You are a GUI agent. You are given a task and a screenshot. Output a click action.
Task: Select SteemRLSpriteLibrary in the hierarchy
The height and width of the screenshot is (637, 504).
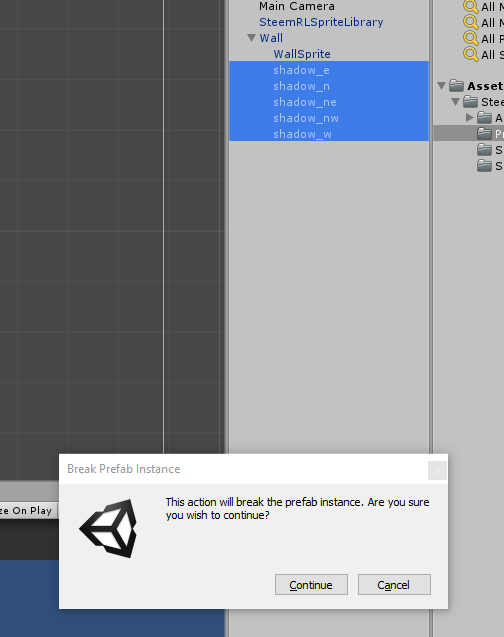coord(321,22)
